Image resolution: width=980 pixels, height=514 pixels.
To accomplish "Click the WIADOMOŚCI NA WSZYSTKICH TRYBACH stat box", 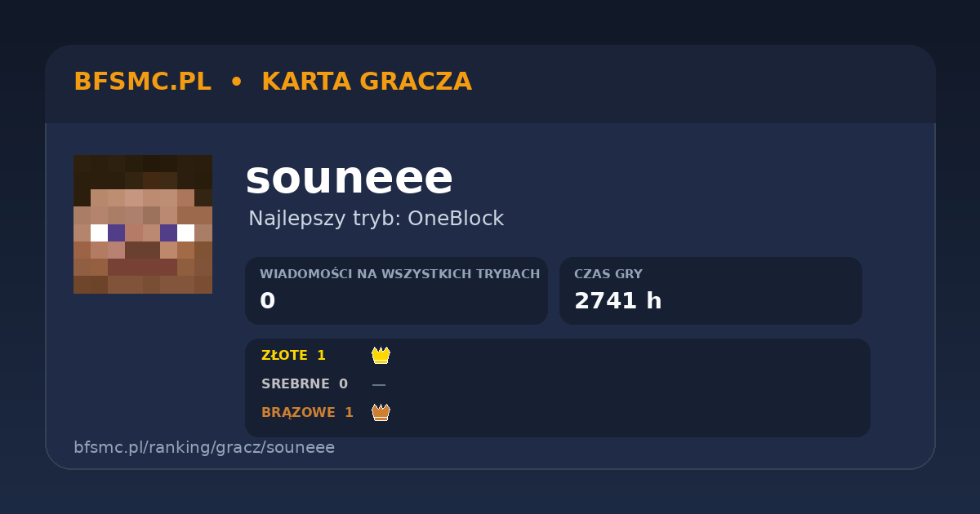I will pyautogui.click(x=396, y=290).
